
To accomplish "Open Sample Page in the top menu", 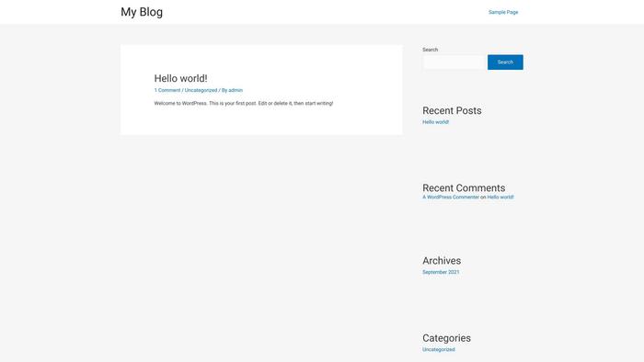I will (x=503, y=12).
